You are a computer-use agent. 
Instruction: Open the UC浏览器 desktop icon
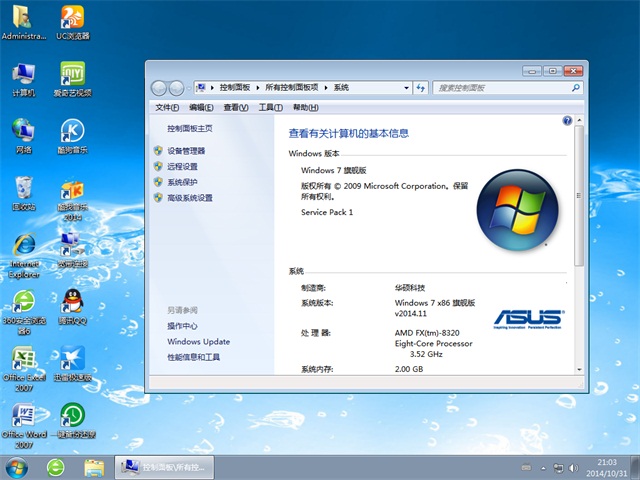tap(72, 18)
